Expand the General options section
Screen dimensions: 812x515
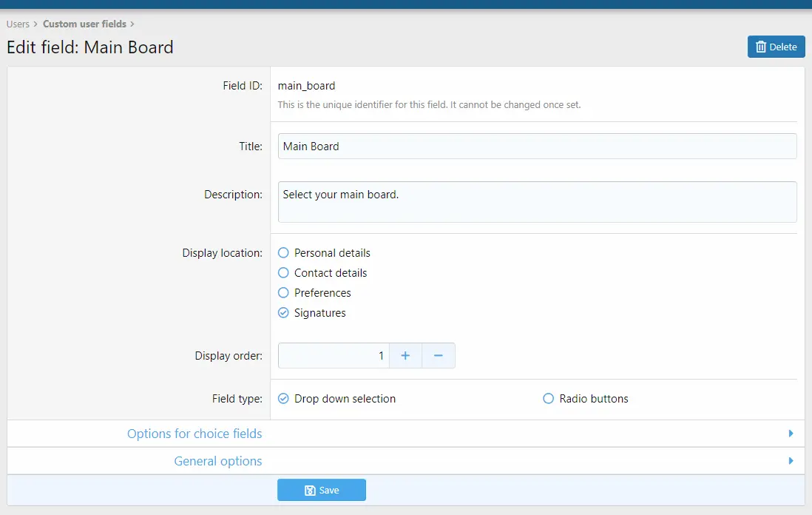coord(406,461)
